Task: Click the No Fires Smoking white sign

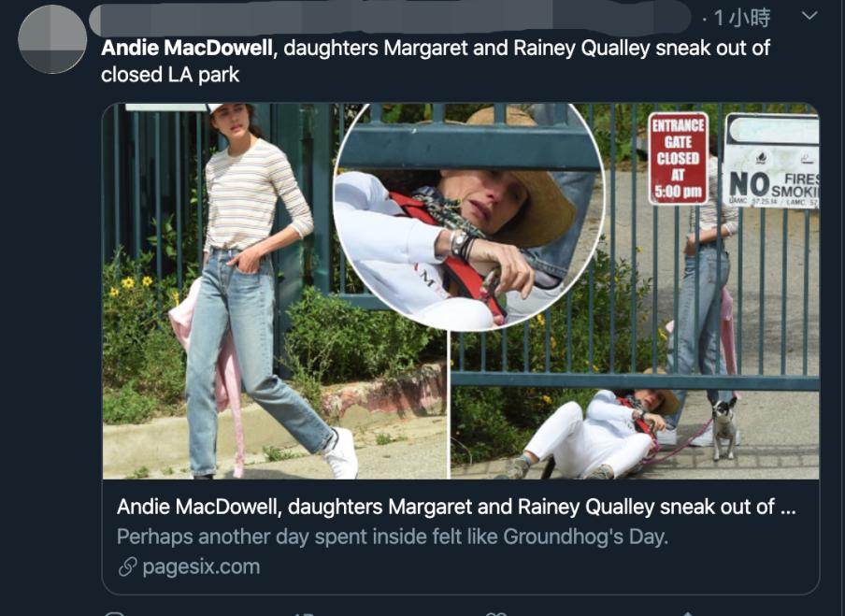Action: (x=772, y=161)
